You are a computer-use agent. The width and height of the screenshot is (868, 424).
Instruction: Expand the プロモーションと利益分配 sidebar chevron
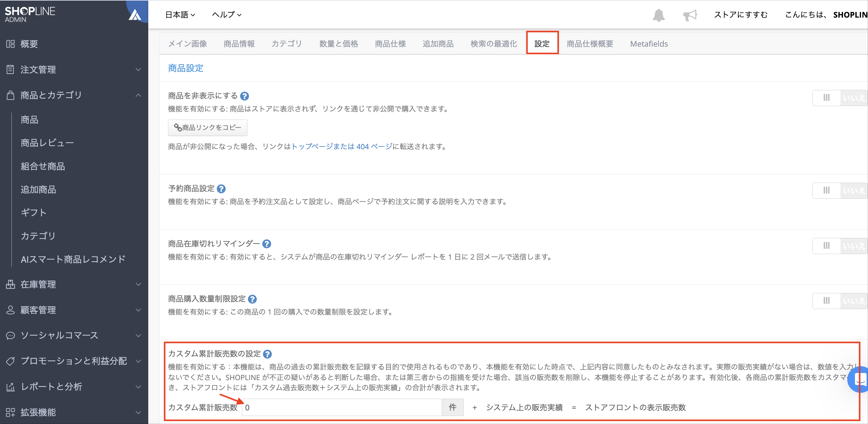click(x=138, y=361)
